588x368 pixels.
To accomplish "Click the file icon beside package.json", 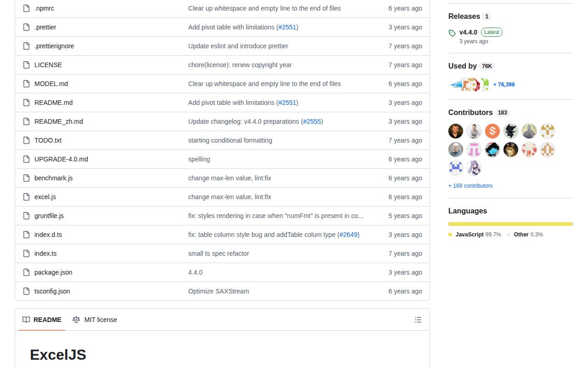I will click(x=27, y=272).
